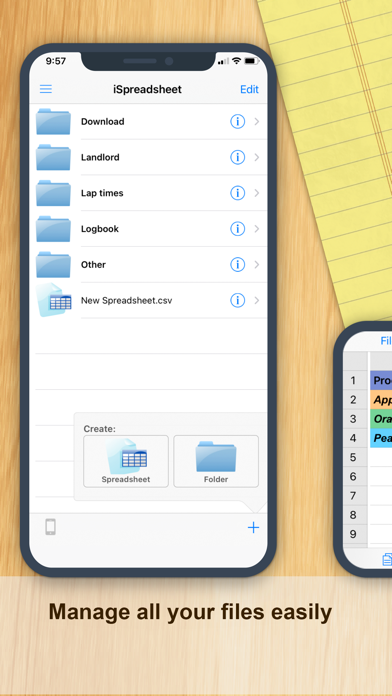Create a new Spreadsheet
The width and height of the screenshot is (392, 696).
[126, 461]
